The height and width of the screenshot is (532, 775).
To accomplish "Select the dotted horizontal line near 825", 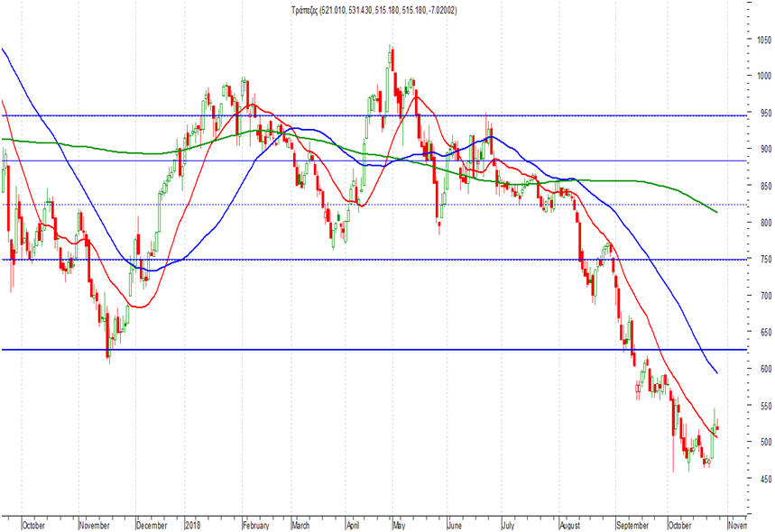I will [374, 205].
